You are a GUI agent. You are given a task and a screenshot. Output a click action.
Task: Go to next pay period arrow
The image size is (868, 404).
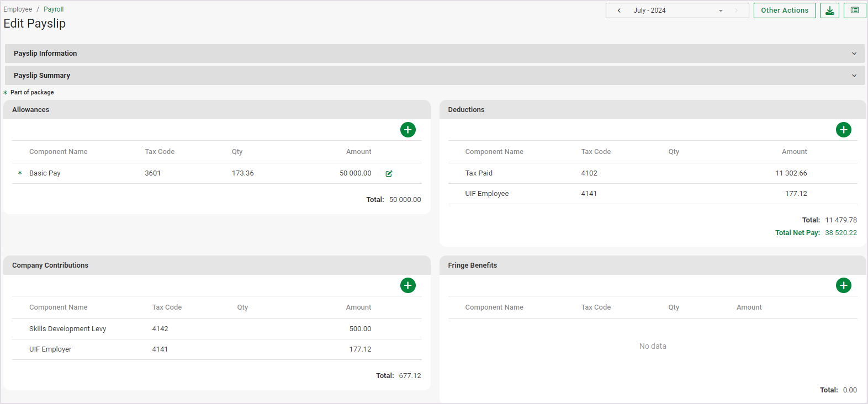[736, 10]
